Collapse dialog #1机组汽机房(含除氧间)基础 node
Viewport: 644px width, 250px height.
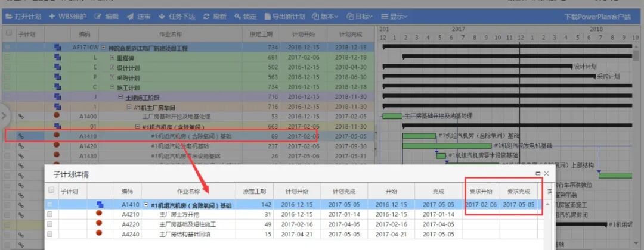tap(146, 205)
